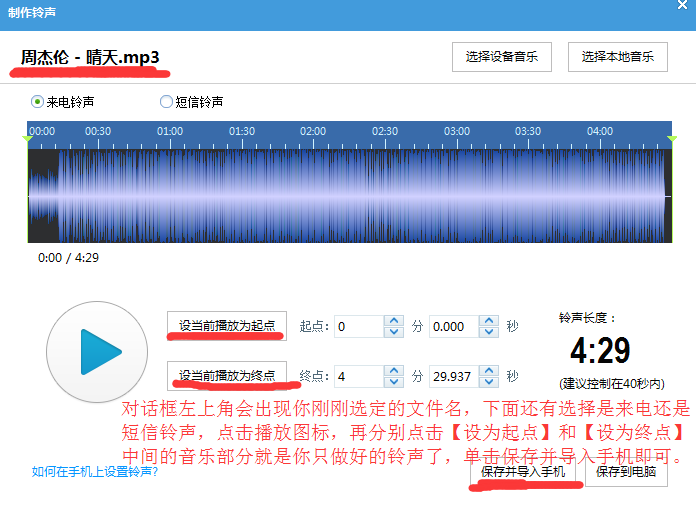Decrease the start point minutes value

(x=394, y=332)
